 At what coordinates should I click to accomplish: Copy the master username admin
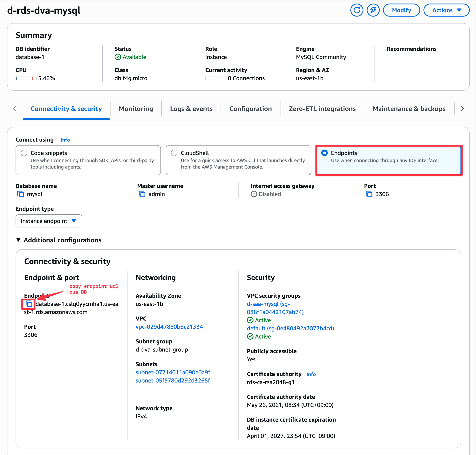coord(142,194)
